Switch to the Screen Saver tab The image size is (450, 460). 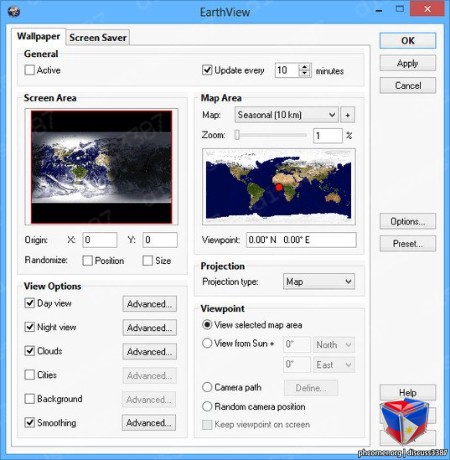coord(98,37)
